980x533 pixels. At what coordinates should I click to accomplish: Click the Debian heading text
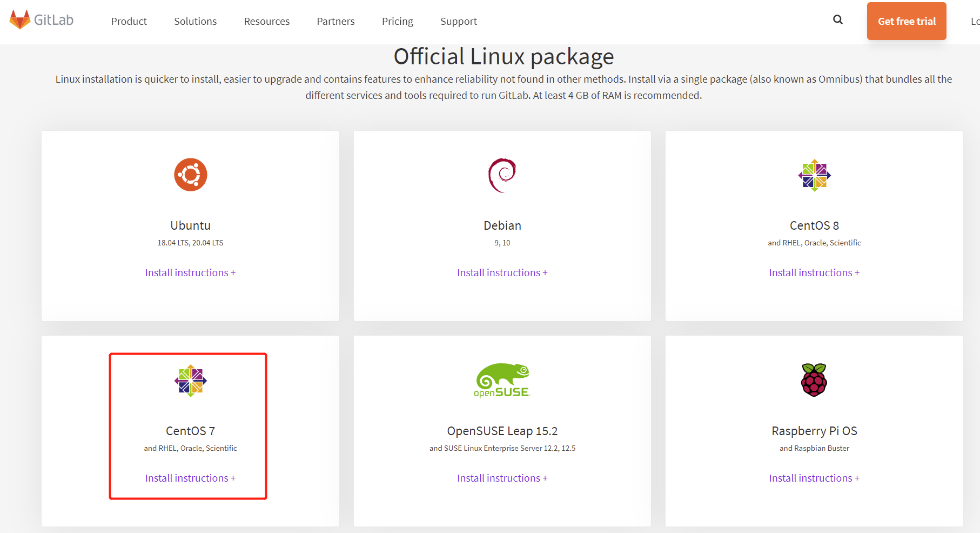(x=502, y=225)
